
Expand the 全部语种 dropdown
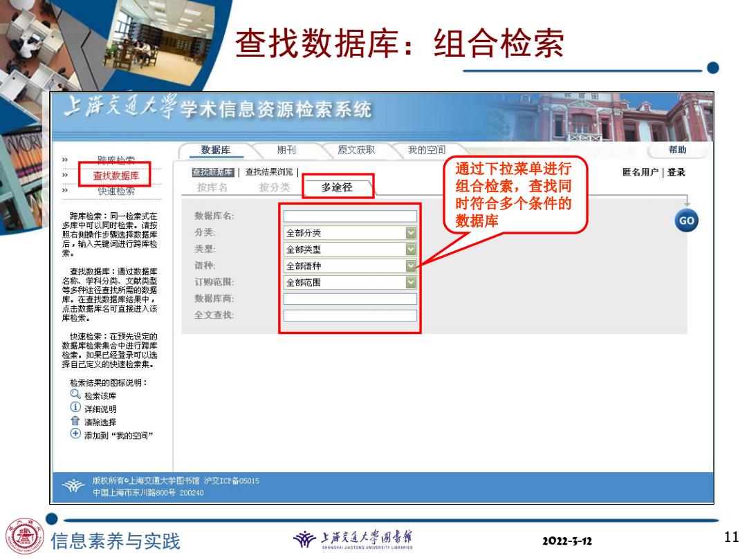350,265
